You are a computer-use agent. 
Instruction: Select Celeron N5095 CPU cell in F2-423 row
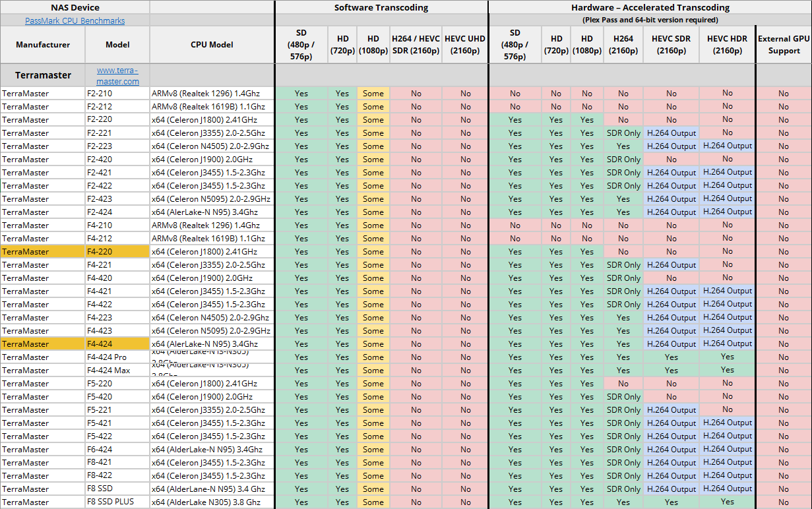coord(212,198)
